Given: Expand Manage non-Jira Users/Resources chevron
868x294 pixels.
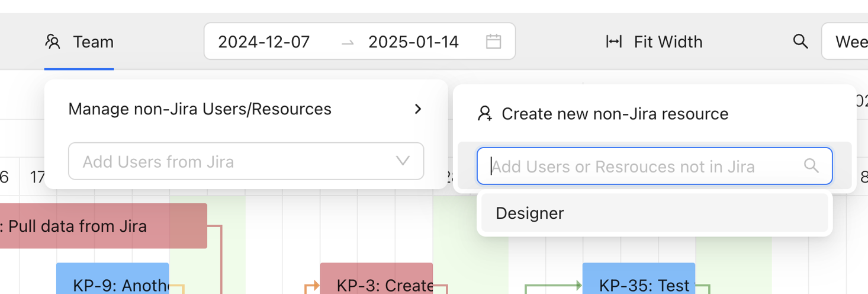Looking at the screenshot, I should click(418, 109).
